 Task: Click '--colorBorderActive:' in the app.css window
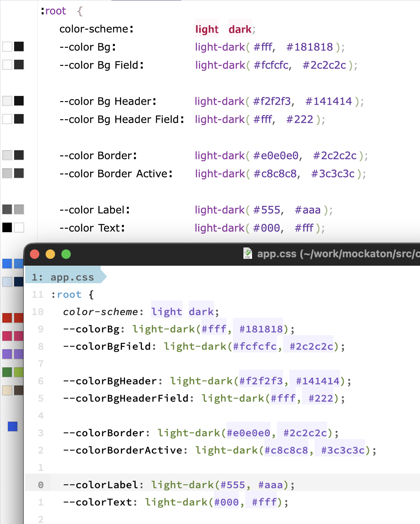pyautogui.click(x=126, y=450)
